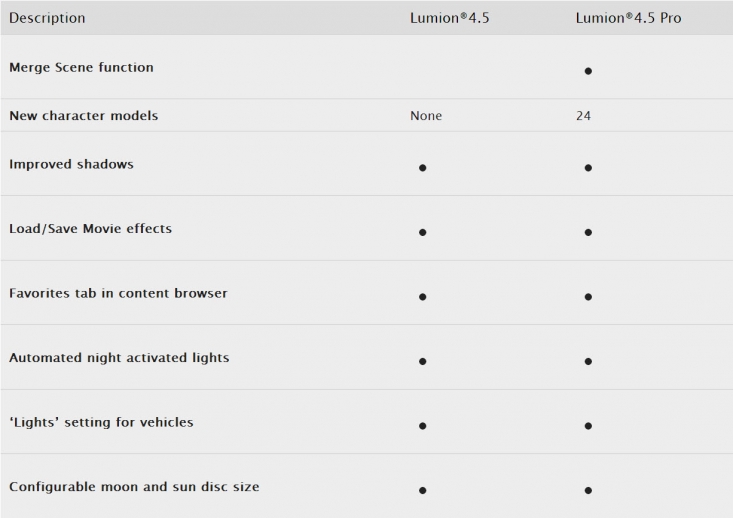Click the Lumion 4.5 column header
Image resolution: width=733 pixels, height=518 pixels.
(x=450, y=18)
